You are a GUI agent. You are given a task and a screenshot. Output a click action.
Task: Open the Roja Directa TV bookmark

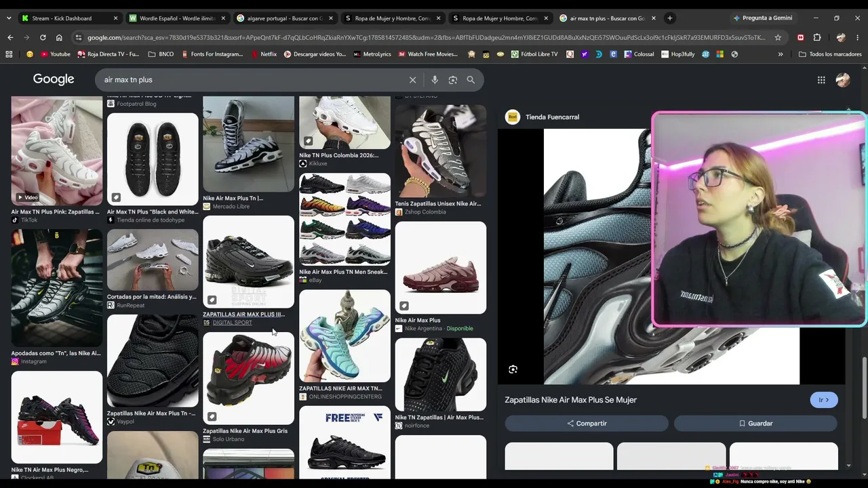click(x=108, y=54)
